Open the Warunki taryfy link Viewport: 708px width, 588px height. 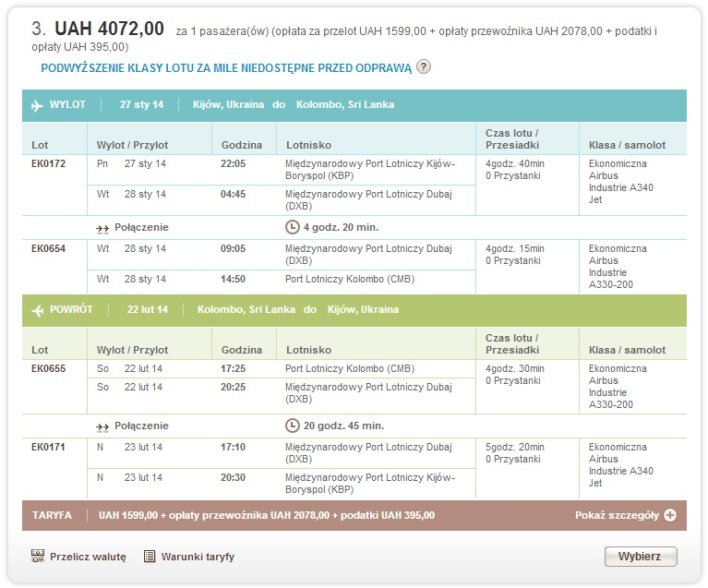pos(198,557)
